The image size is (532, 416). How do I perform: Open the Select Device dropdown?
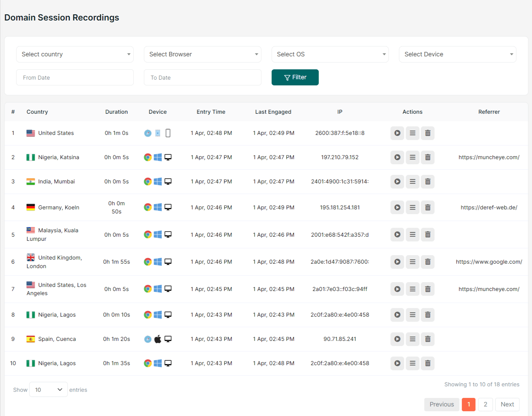point(458,54)
